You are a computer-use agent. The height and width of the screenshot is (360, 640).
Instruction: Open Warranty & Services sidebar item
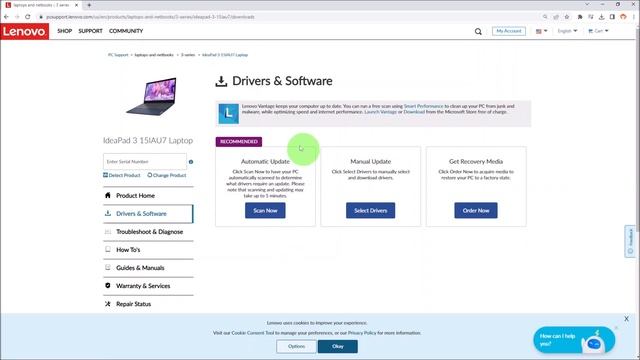(x=148, y=286)
